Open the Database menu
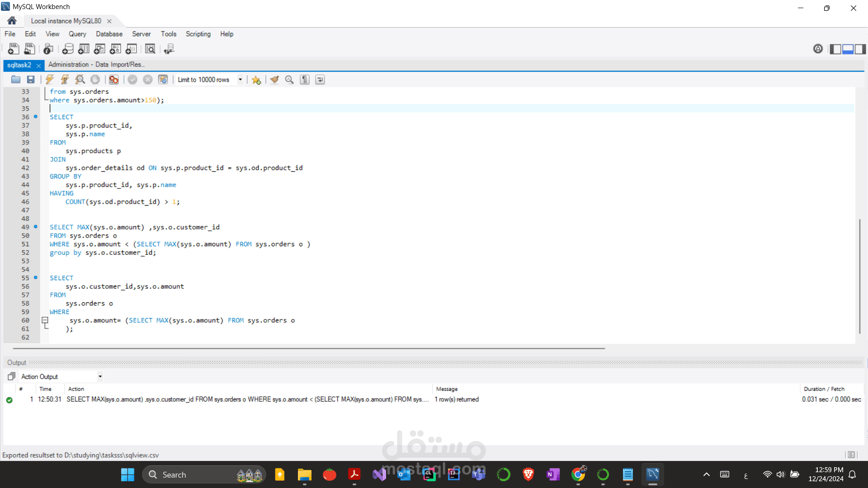The image size is (868, 488). pos(109,34)
